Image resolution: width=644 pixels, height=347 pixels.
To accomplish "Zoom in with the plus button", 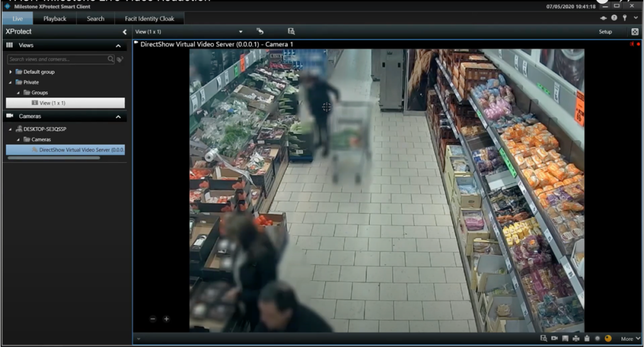I will (166, 319).
